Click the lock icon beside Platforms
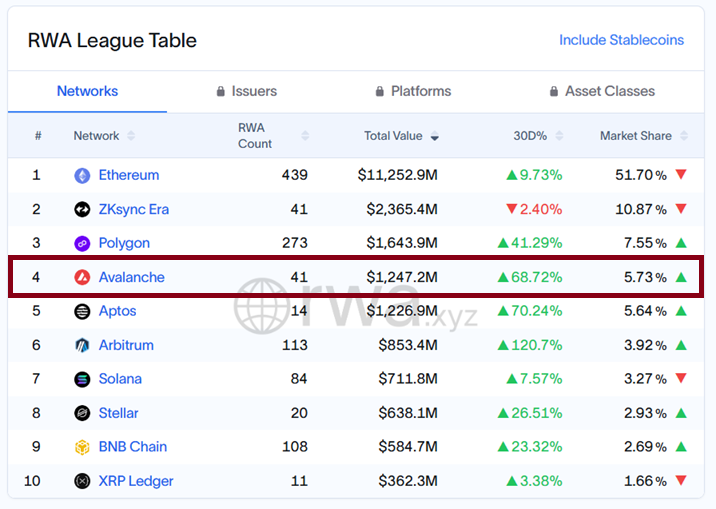 (x=379, y=91)
